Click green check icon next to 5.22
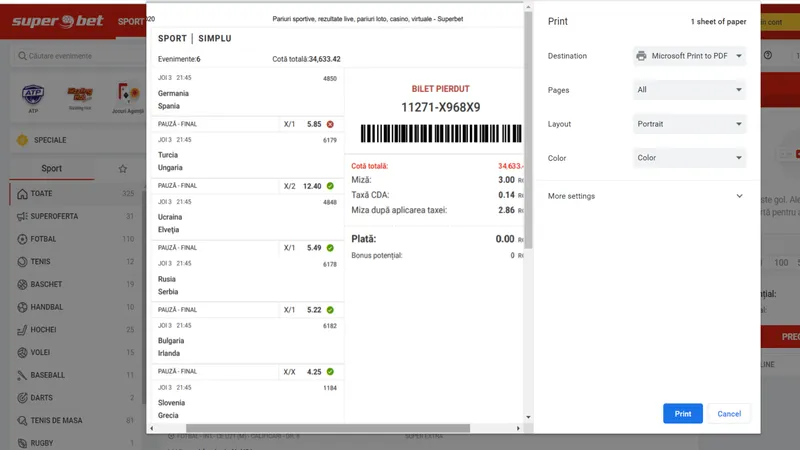 coord(330,310)
